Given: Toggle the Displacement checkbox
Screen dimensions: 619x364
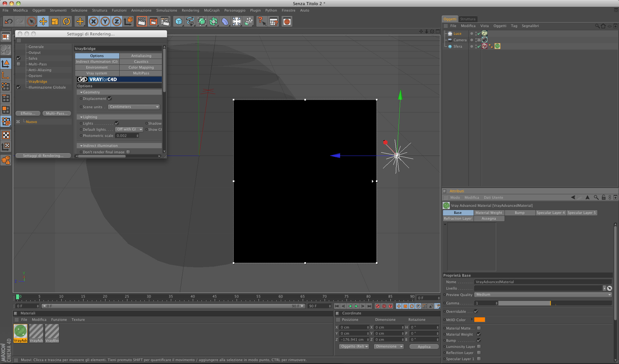Looking at the screenshot, I should (x=110, y=99).
